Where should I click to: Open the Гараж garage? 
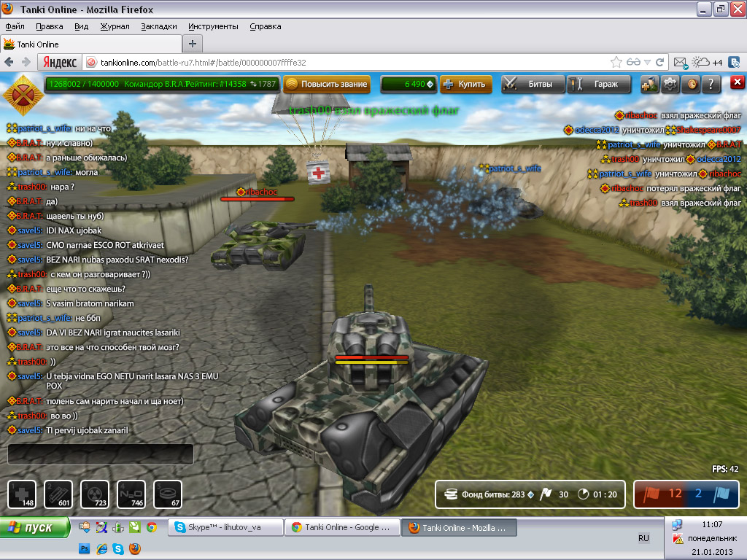click(x=599, y=85)
